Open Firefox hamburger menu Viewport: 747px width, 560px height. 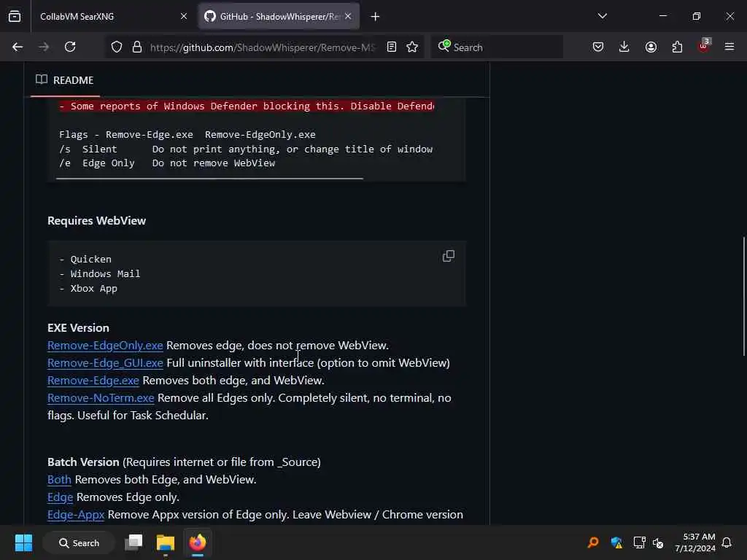[729, 47]
